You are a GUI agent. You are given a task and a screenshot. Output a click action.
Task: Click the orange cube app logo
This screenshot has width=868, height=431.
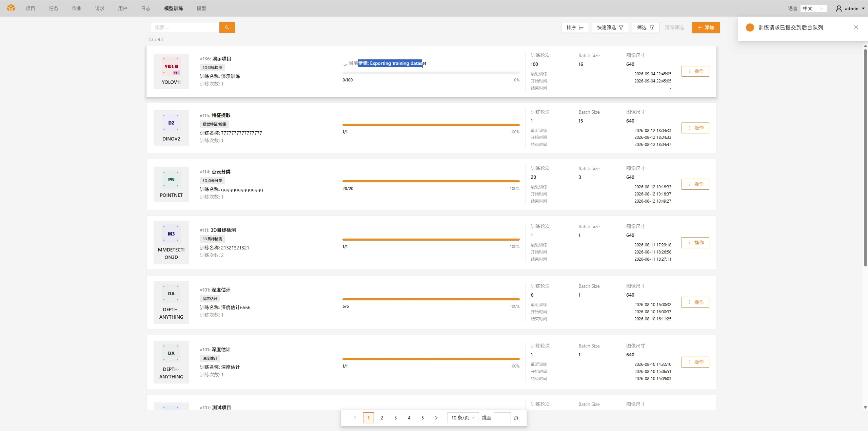[11, 8]
